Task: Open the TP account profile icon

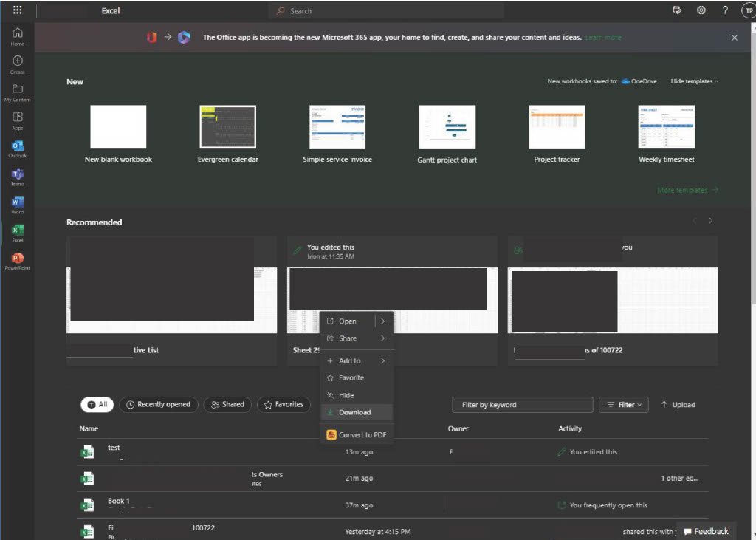Action: coord(749,10)
